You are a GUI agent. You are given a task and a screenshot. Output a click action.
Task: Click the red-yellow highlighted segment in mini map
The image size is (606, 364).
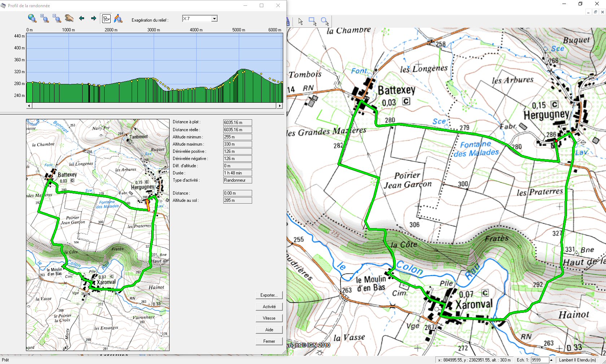(x=148, y=205)
